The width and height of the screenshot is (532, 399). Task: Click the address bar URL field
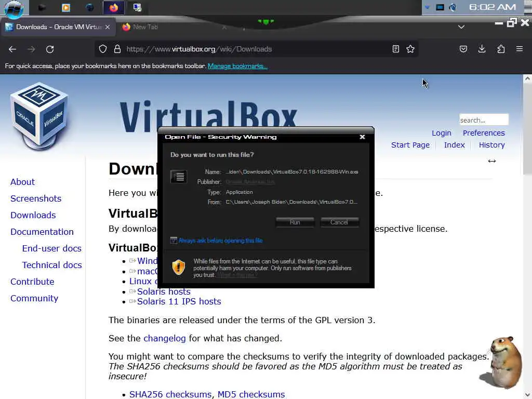(x=258, y=49)
